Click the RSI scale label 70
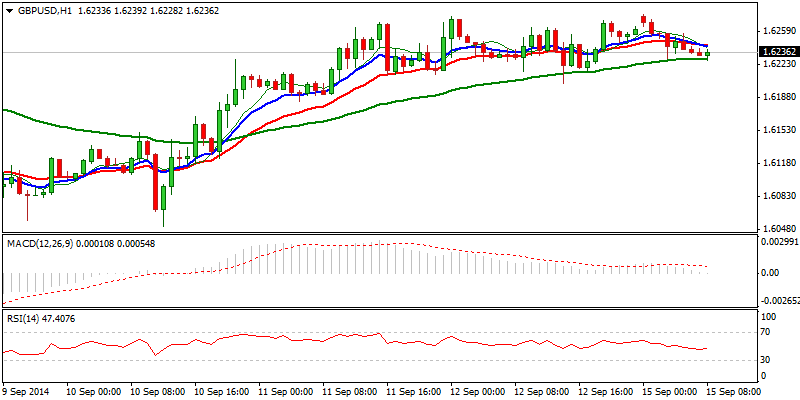Image resolution: width=800 pixels, height=400 pixels. (x=767, y=332)
